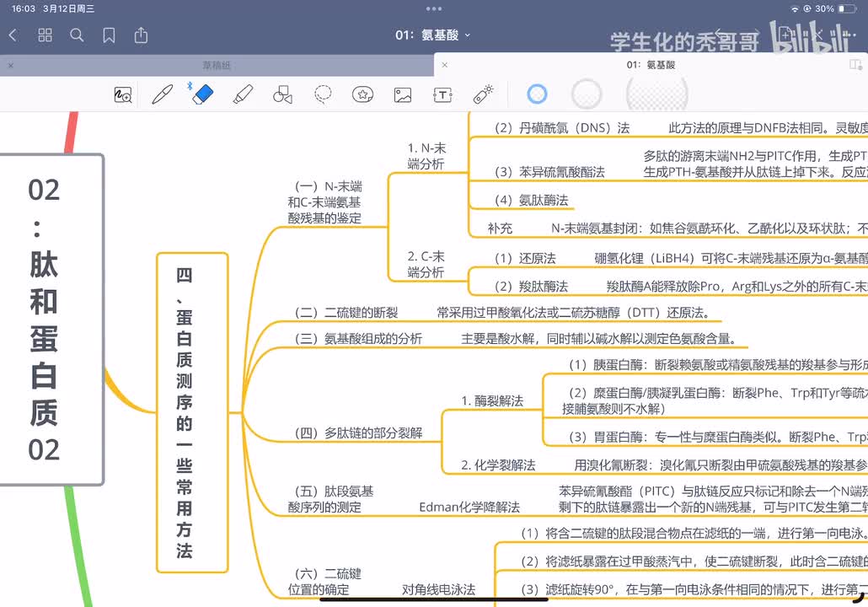Select node （五）肽段氨基酸序列的测定
Image resolution: width=868 pixels, height=607 pixels.
click(330, 499)
